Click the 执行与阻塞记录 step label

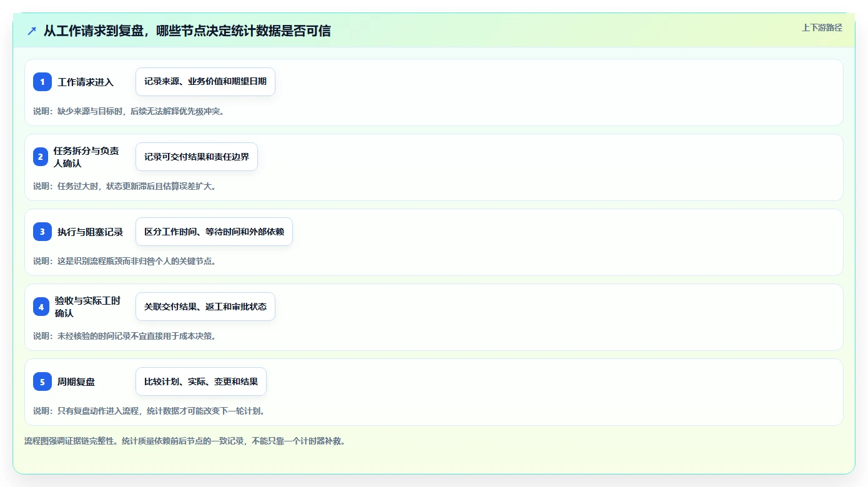[x=90, y=232]
